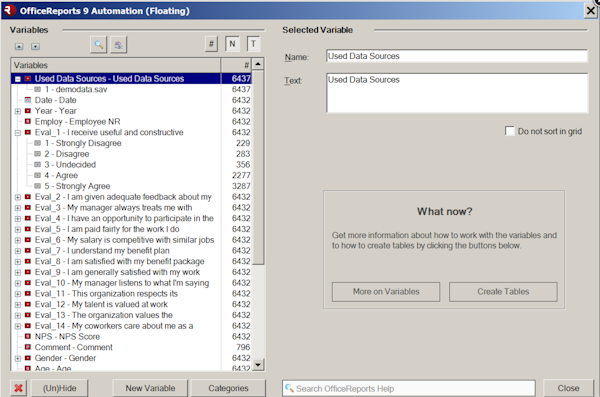Screen dimensions: 600x397
Task: Select Eval_12 talent is valued variable
Action: point(101,304)
